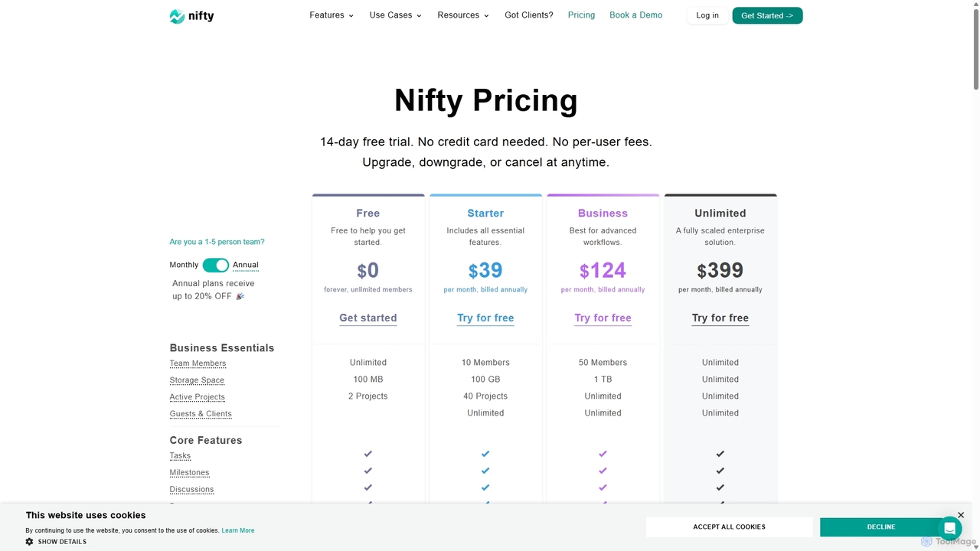Go to the Pricing nav item
Screen dimensions: 980x551
tap(581, 15)
